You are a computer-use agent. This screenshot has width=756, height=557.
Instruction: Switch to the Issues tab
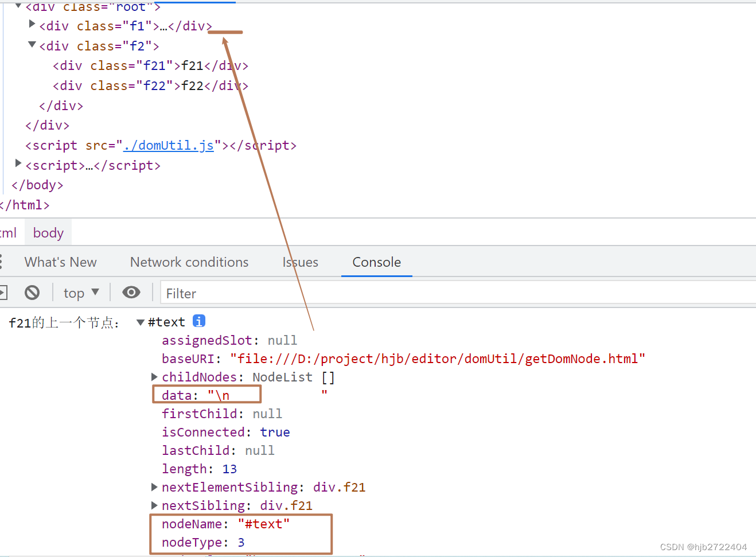[300, 262]
